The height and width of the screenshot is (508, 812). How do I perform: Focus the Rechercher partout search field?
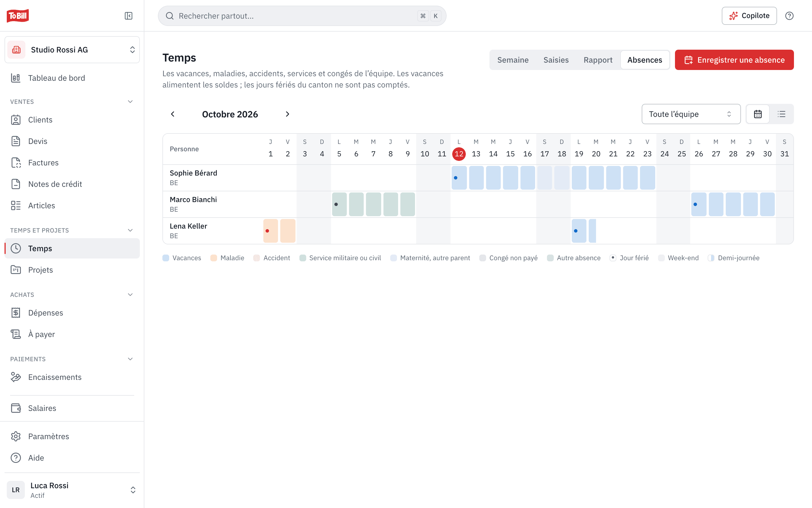coord(302,16)
